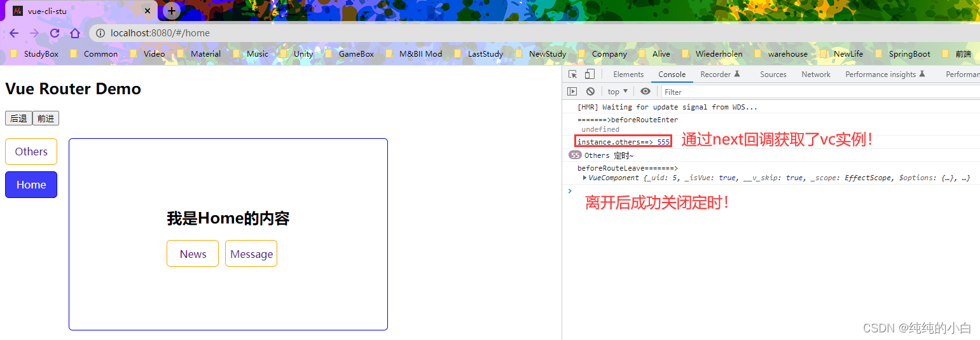Viewport: 980px width, 340px height.
Task: Open the SpringBoot bookmark folder
Action: (x=902, y=54)
